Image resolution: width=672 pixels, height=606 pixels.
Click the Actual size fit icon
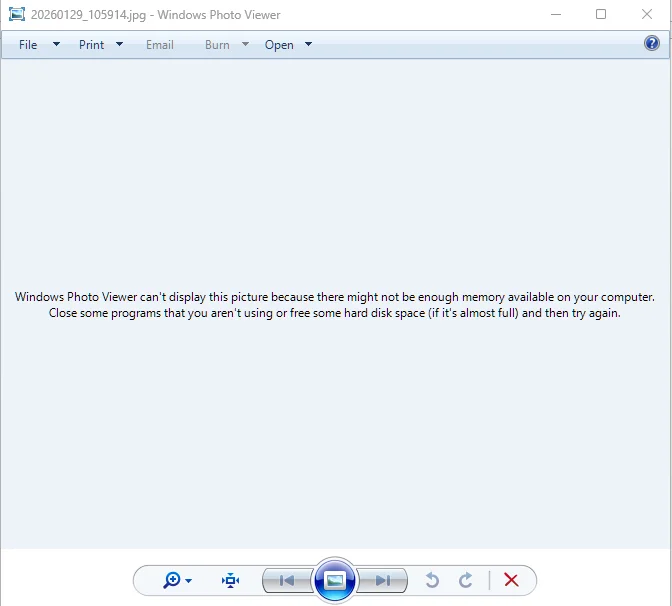230,580
